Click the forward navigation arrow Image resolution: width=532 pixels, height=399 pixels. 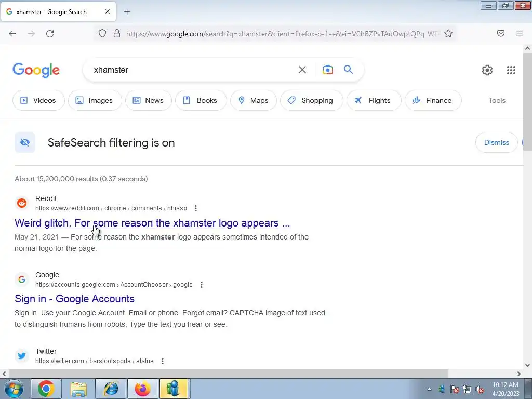(31, 33)
